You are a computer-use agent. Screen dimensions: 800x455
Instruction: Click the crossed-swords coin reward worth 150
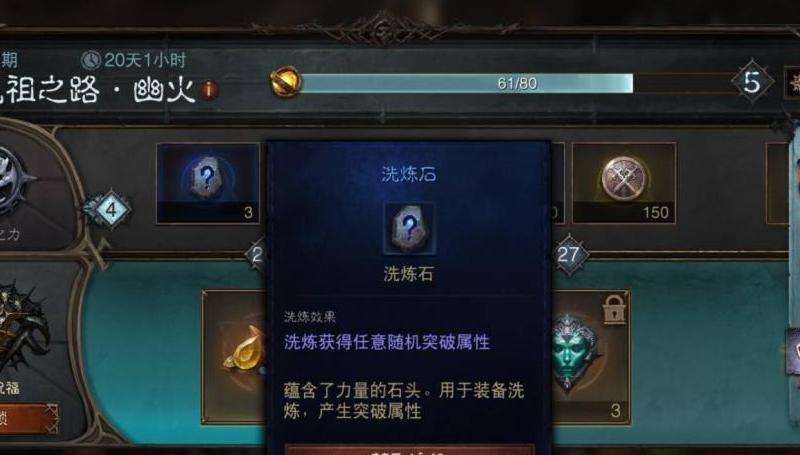click(x=624, y=184)
